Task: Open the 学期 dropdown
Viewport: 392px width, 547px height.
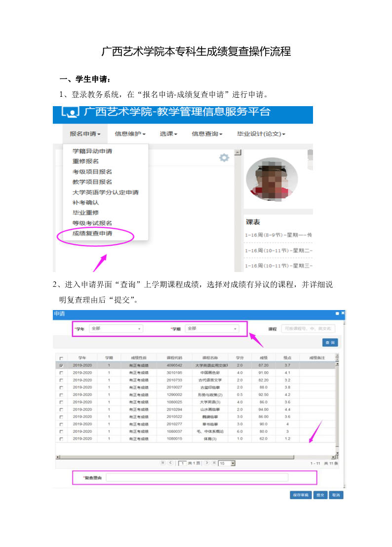Action: coord(212,328)
